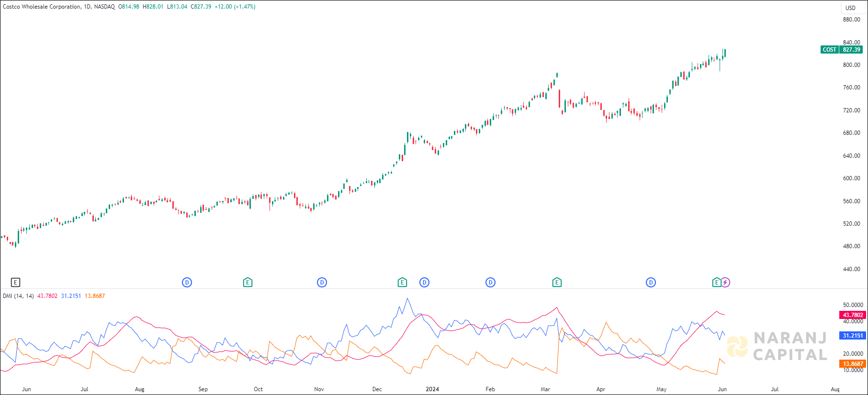The height and width of the screenshot is (395, 868).
Task: Click the orange 13.8687 value in DMI legend
Action: pyautogui.click(x=95, y=296)
